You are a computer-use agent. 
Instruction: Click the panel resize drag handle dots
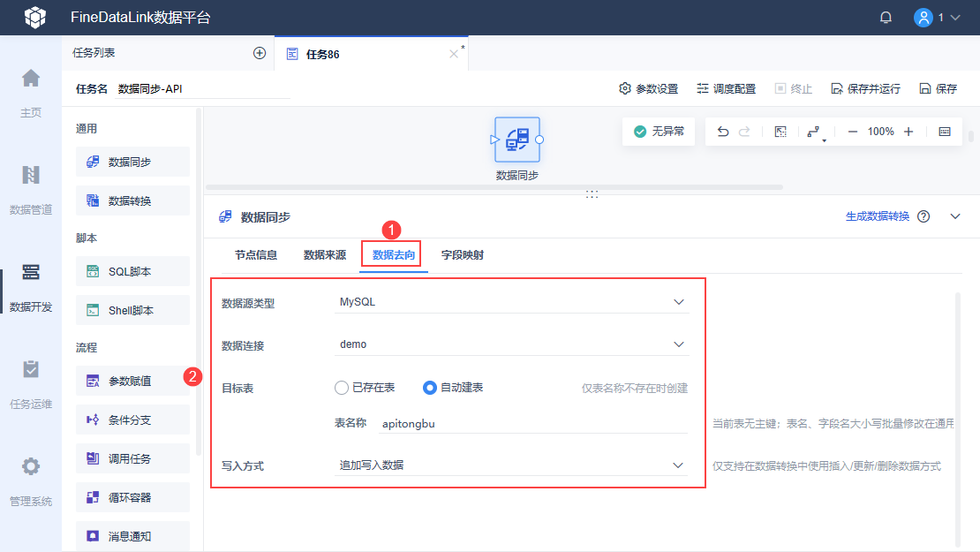point(592,194)
